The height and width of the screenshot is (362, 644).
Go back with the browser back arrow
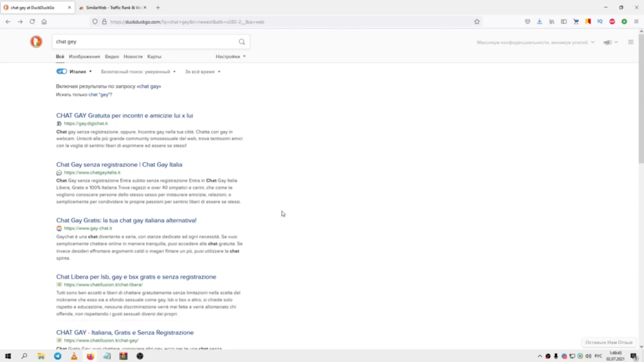click(x=8, y=22)
